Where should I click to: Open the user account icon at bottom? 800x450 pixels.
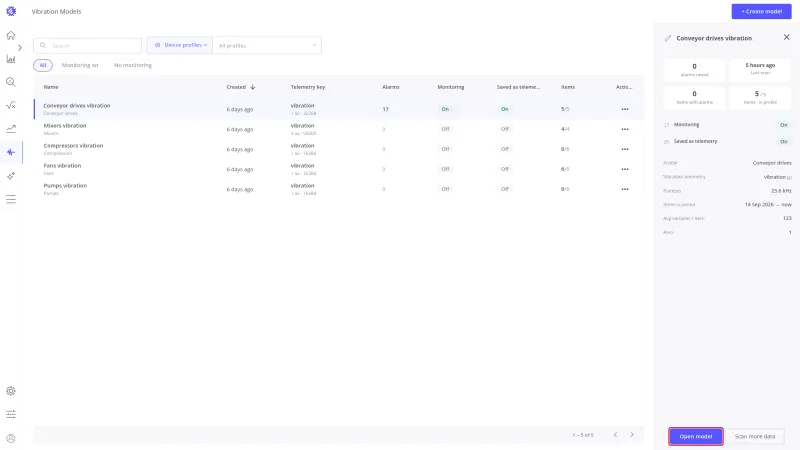point(11,438)
